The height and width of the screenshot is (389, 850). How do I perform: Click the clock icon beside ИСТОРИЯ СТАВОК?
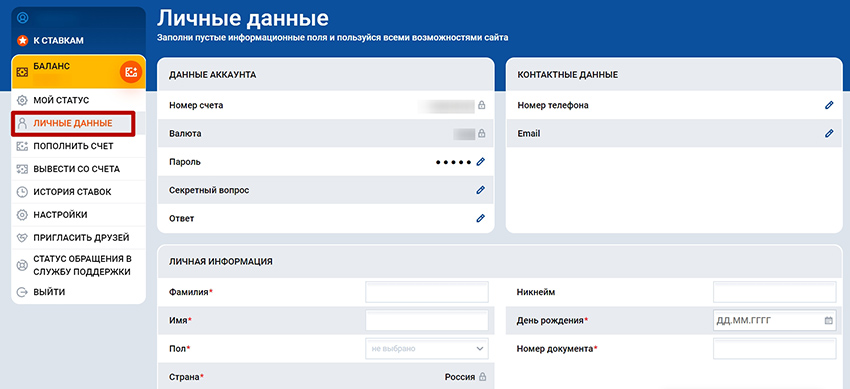pyautogui.click(x=22, y=192)
